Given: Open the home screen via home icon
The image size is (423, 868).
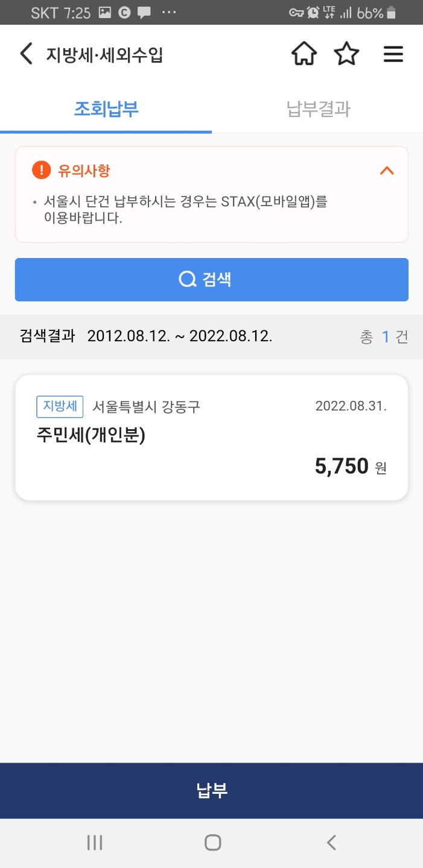Looking at the screenshot, I should (304, 54).
